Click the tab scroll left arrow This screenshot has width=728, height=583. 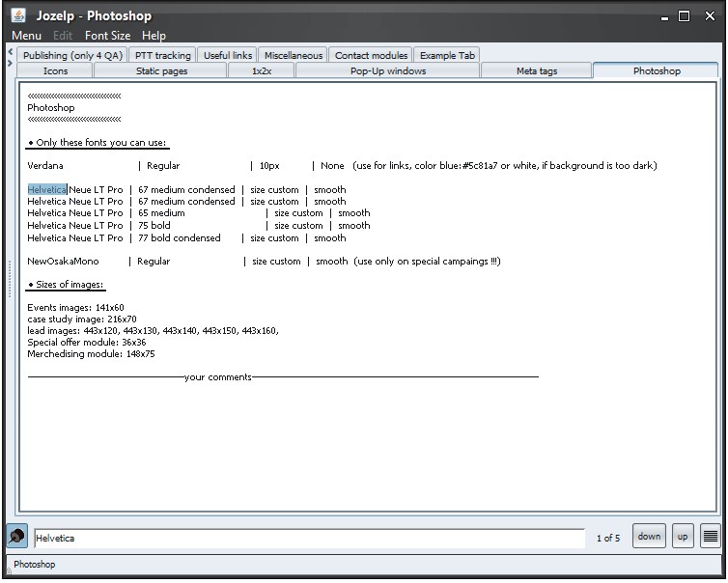point(11,51)
